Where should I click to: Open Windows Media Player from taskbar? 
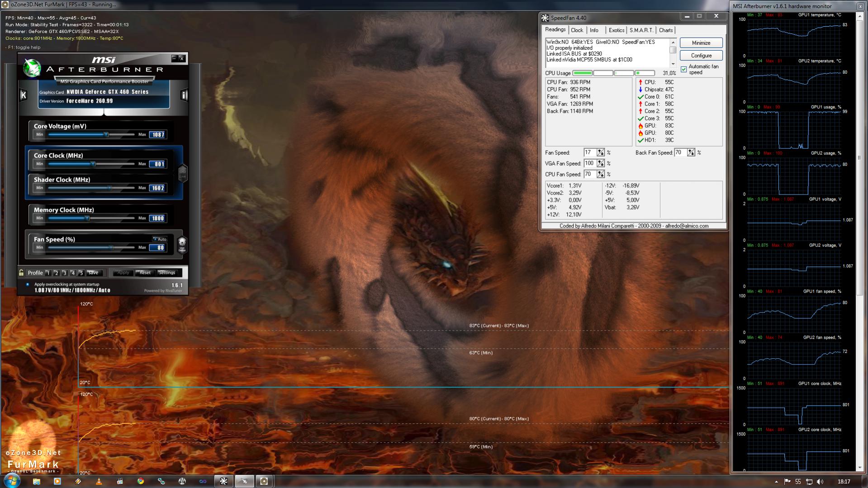[57, 481]
